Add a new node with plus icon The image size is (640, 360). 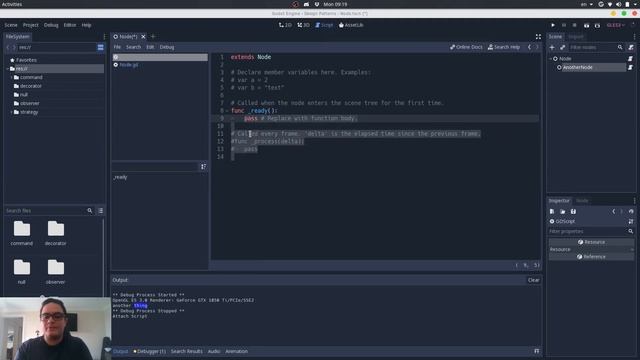(x=552, y=47)
